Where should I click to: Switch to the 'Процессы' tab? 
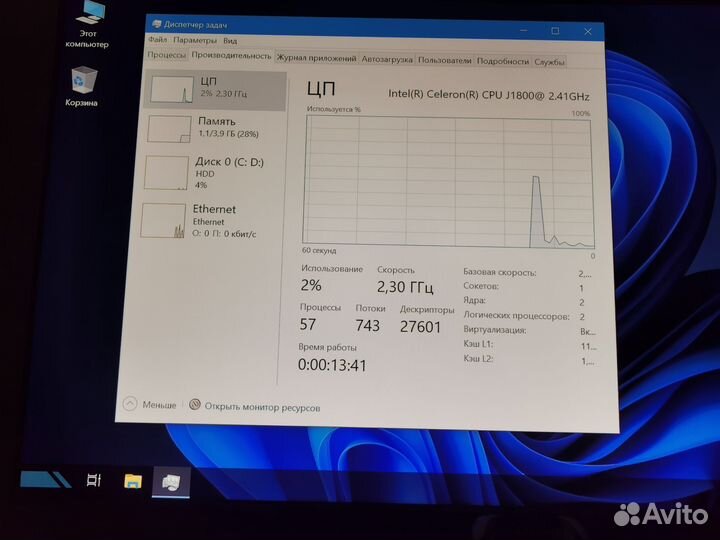point(167,59)
